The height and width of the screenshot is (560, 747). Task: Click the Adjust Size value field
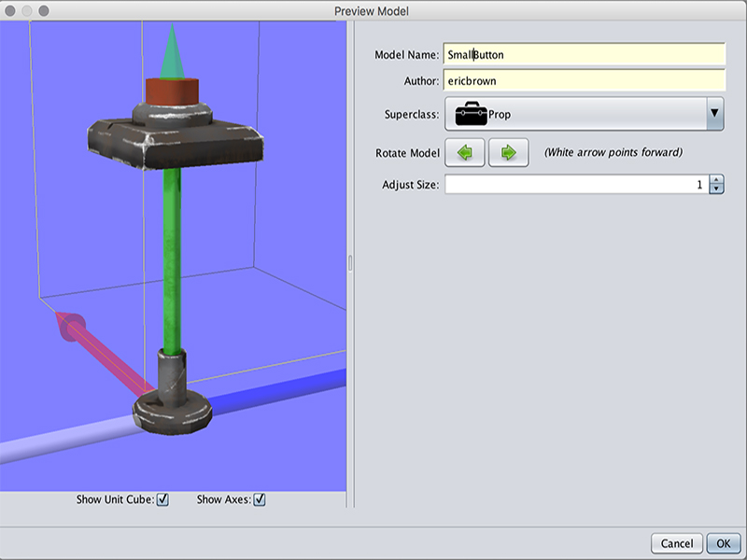(577, 184)
